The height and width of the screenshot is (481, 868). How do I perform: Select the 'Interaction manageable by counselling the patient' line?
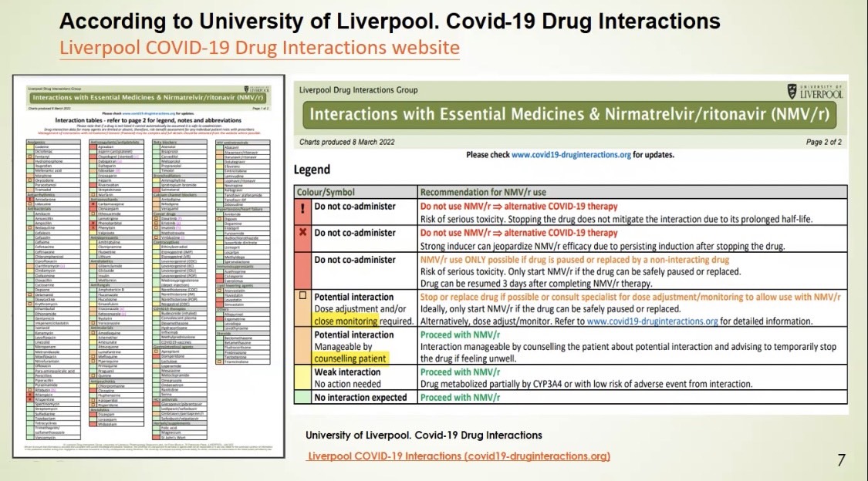[628, 347]
